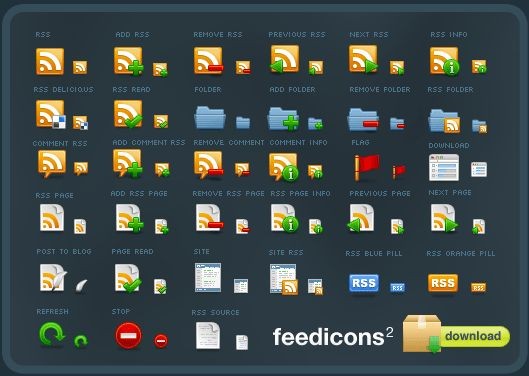Click the large Next Page icon

[444, 218]
